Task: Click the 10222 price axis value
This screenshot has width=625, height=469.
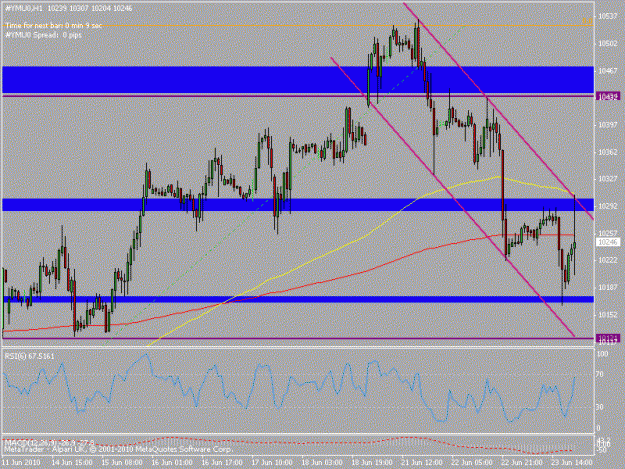Action: (608, 260)
